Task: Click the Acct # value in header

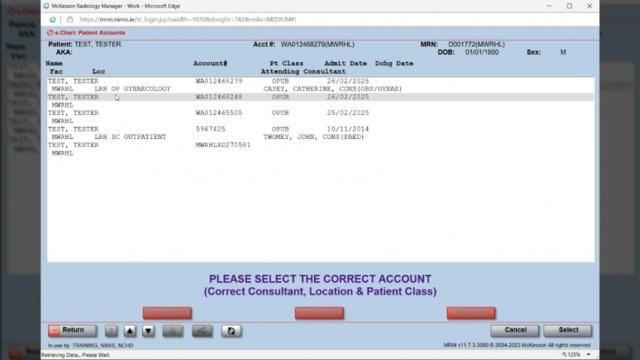Action: pyautogui.click(x=318, y=44)
